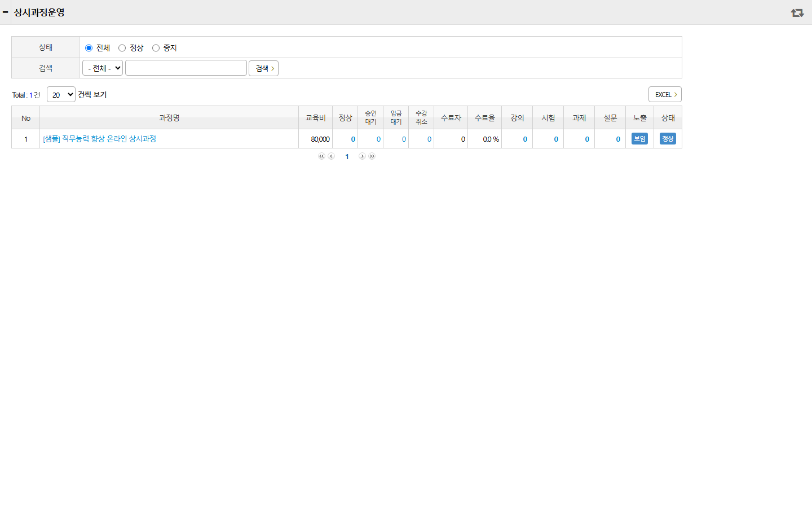Click the 수료율 column header
The height and width of the screenshot is (508, 812).
[485, 118]
